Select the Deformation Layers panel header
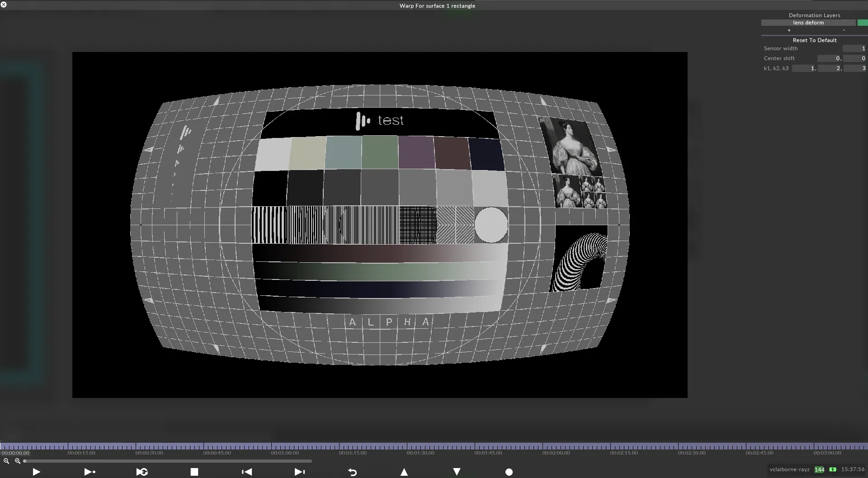The width and height of the screenshot is (868, 478). [x=815, y=15]
